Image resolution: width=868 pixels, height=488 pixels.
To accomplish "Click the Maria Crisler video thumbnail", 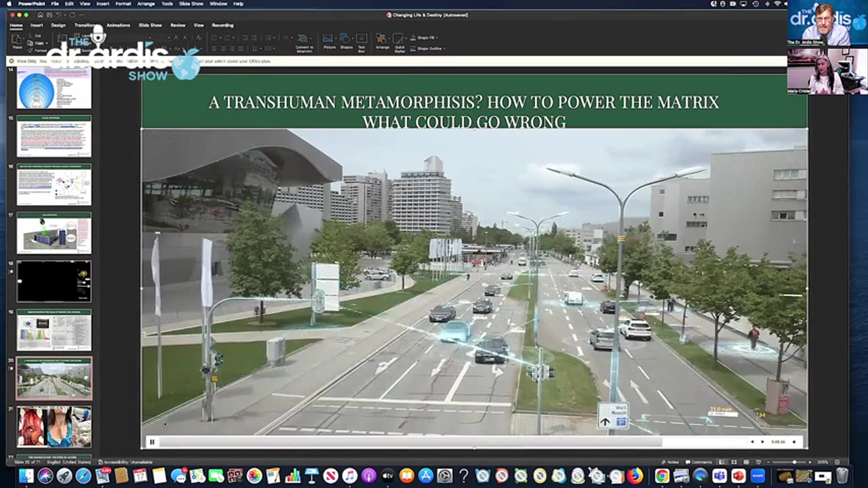I will pyautogui.click(x=827, y=71).
